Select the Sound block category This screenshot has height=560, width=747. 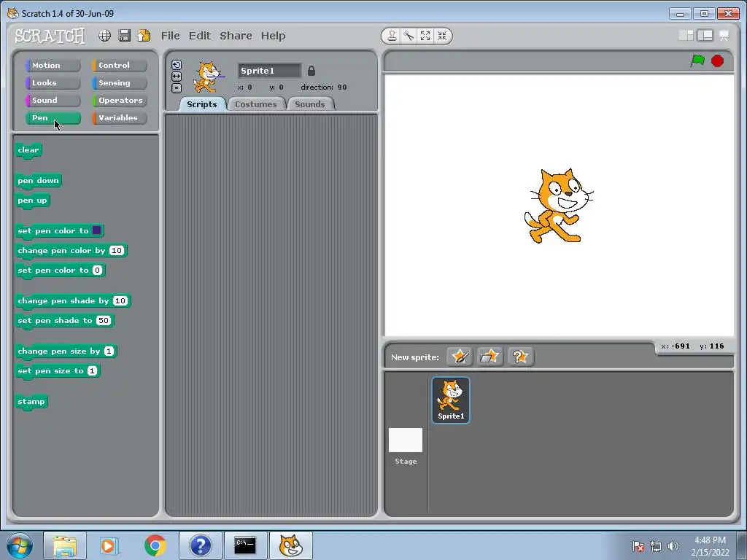[x=53, y=101]
